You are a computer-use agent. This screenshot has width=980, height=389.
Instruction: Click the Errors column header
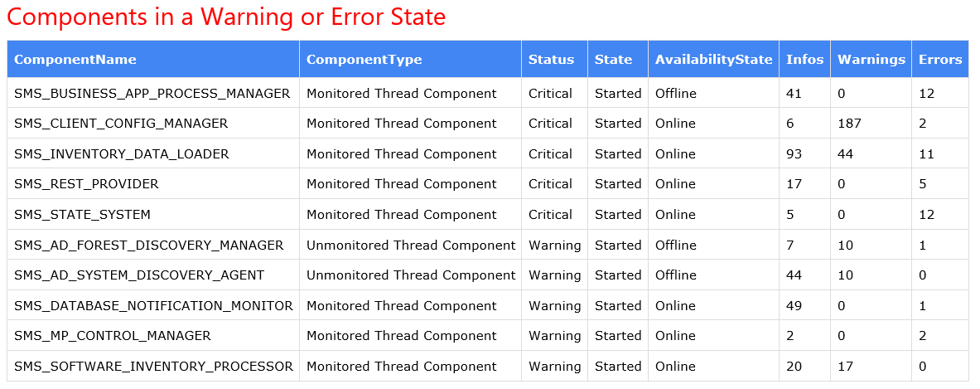point(940,59)
